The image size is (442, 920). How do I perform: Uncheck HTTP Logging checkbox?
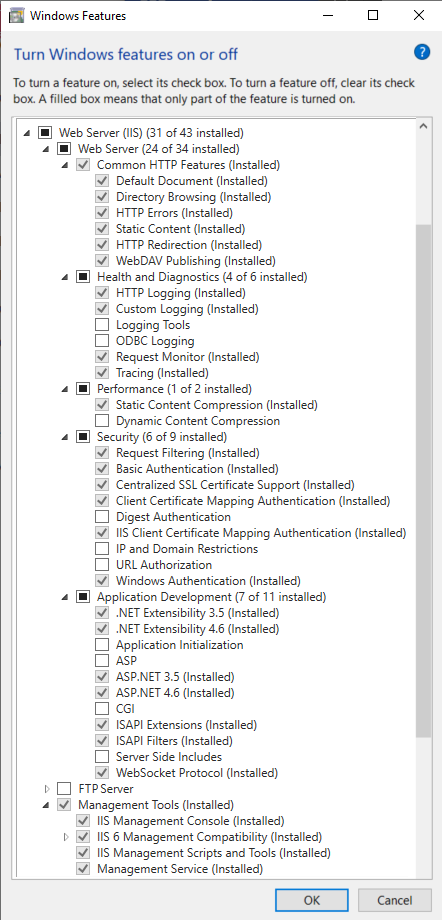(102, 292)
